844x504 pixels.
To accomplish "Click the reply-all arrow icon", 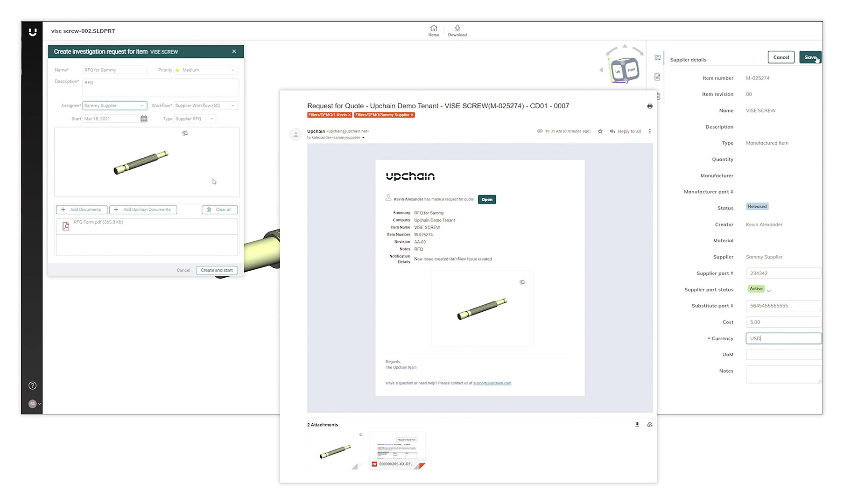I will pyautogui.click(x=612, y=132).
